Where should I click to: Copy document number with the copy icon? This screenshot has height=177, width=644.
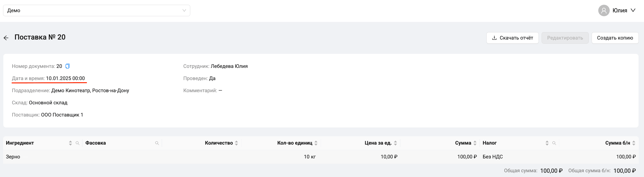coord(67,66)
